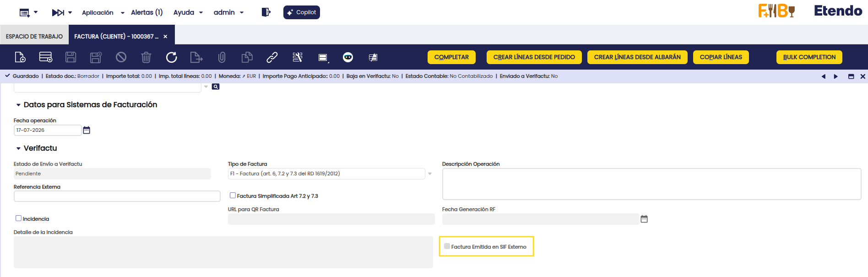The image size is (868, 277).
Task: Click the last toolbar document icon
Action: click(373, 57)
